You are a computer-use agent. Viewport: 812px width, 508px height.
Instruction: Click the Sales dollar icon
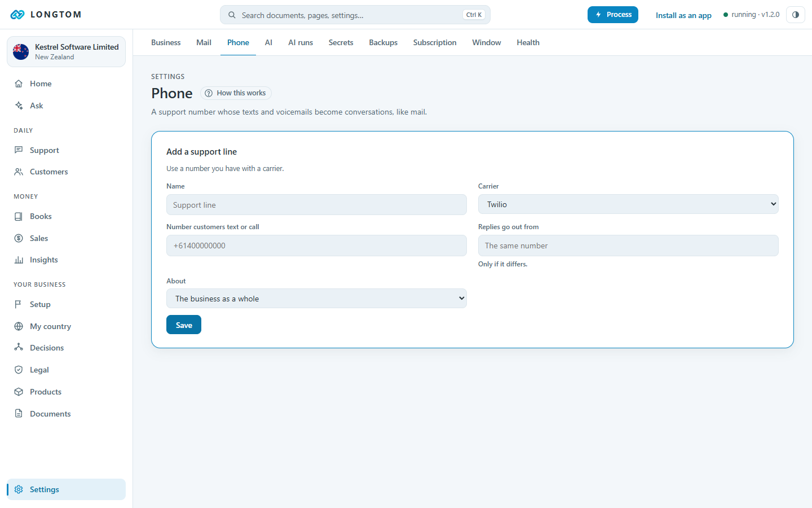click(19, 238)
